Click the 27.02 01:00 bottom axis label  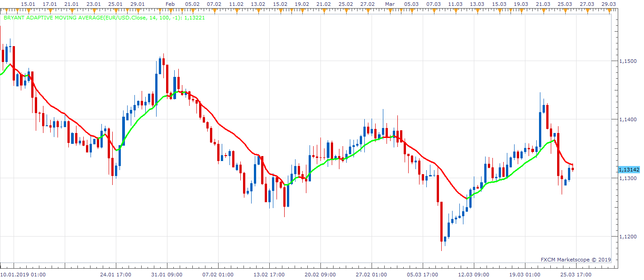point(372,275)
